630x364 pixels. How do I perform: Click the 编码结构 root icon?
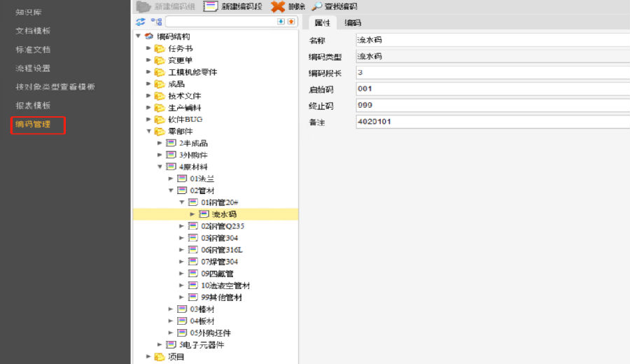149,36
